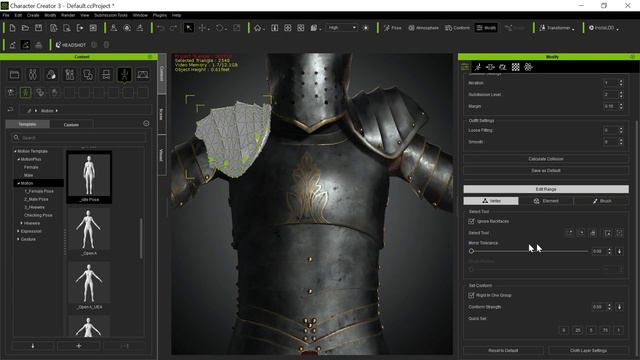
Task: Select the attribute sliders tab in Modify panel
Action: tap(464, 67)
